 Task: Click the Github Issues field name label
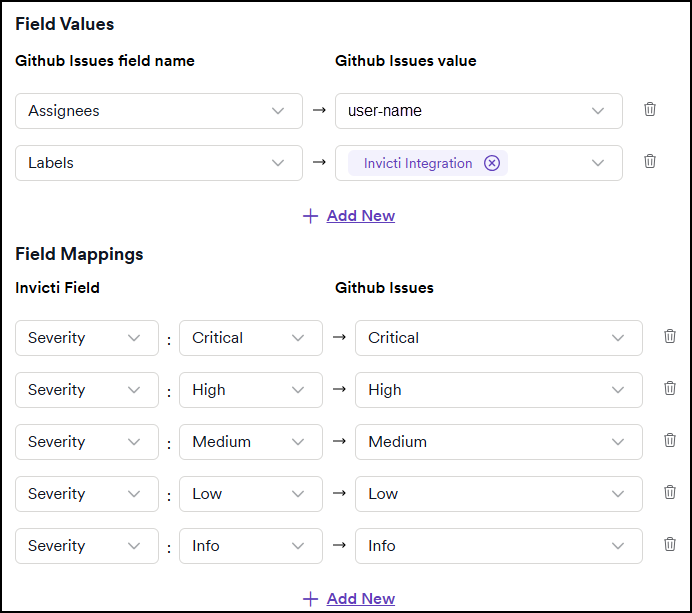point(105,61)
